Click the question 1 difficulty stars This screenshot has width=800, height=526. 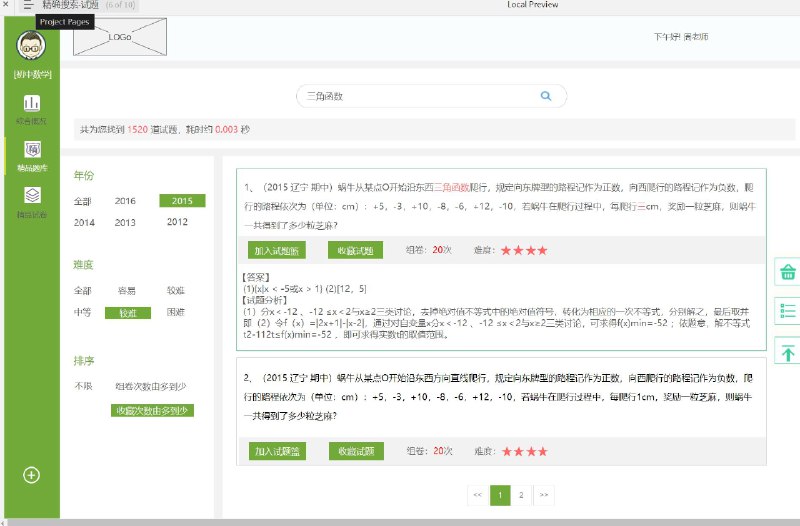524,251
